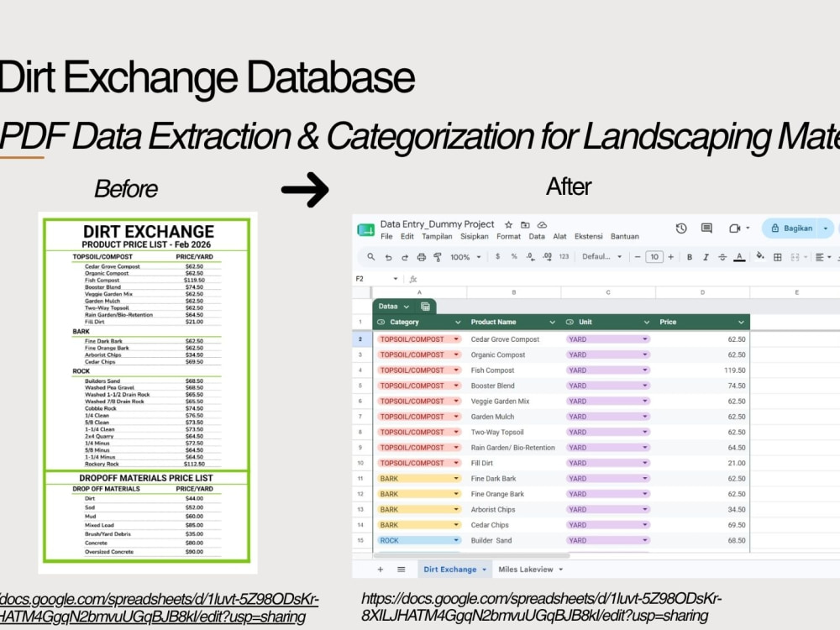840x630 pixels.
Task: Format as currency with dollar icon
Action: tap(497, 256)
